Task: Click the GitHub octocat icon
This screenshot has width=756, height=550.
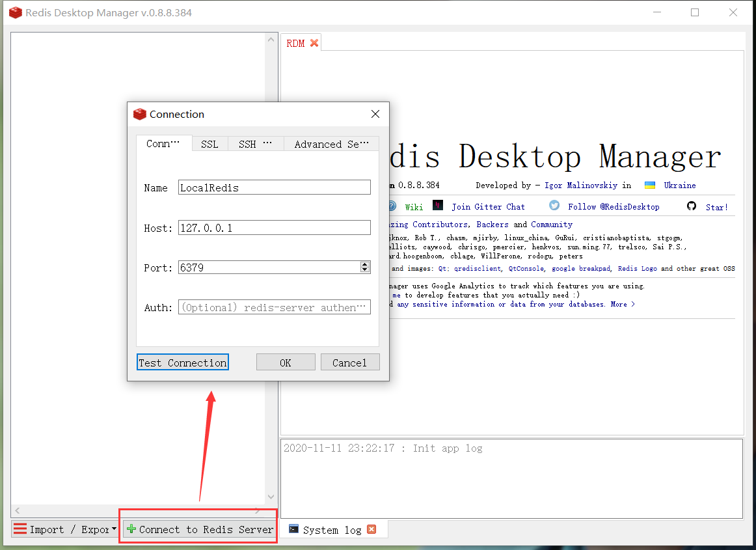Action: tap(692, 206)
